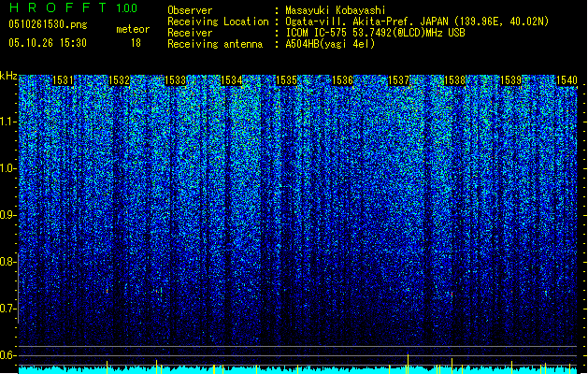Click the 1.1 kHz axis tick label
588x374 pixels.
[x=7, y=122]
